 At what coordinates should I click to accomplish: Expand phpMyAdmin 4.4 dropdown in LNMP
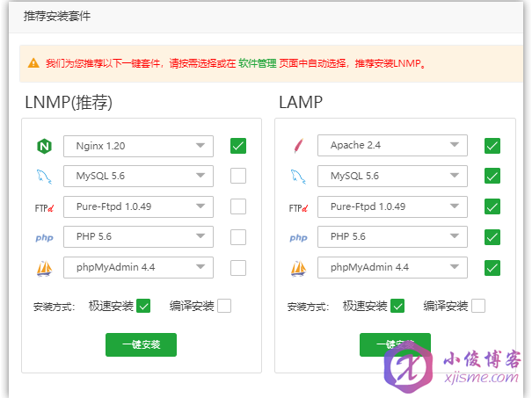click(x=138, y=267)
